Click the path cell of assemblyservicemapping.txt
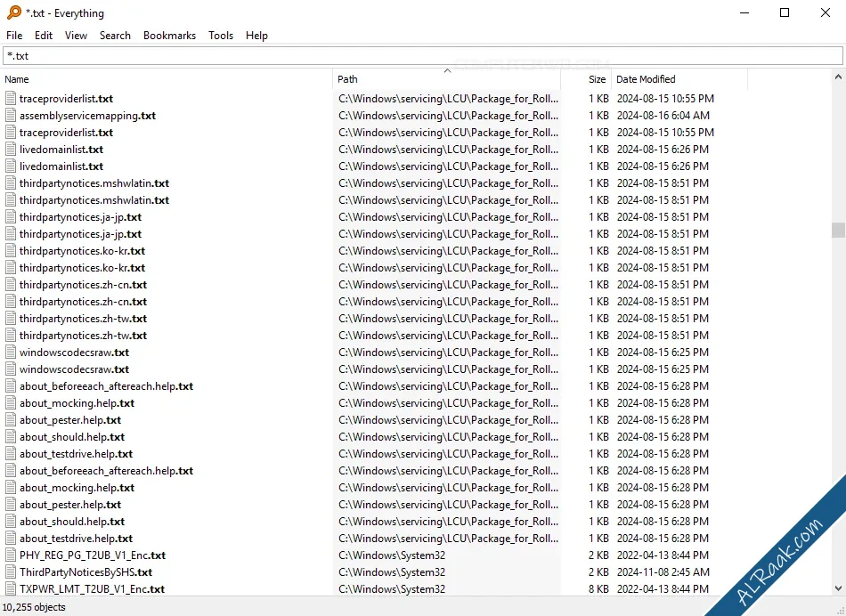Viewport: 846px width, 616px height. click(x=448, y=116)
